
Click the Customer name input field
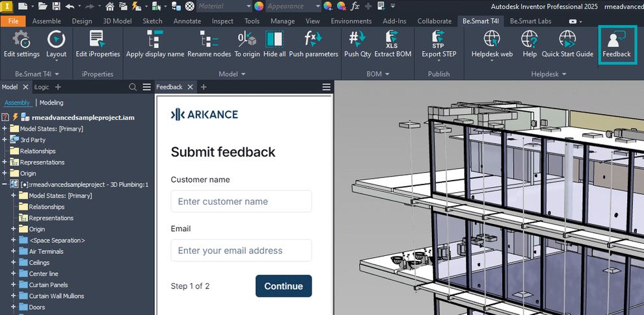(241, 201)
